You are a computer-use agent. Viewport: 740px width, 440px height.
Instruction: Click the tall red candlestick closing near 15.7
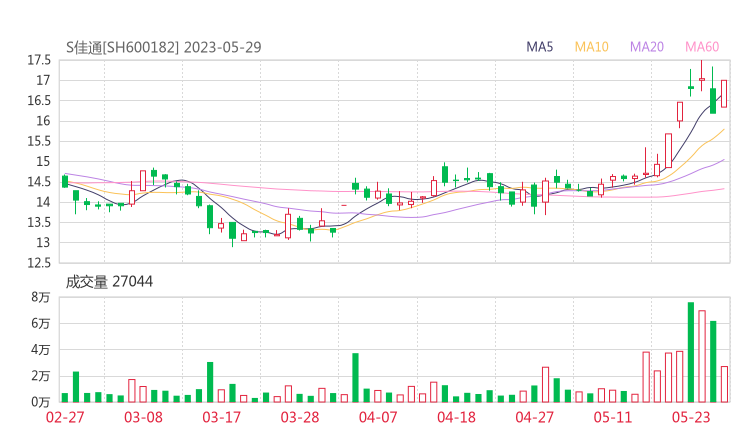tap(668, 151)
